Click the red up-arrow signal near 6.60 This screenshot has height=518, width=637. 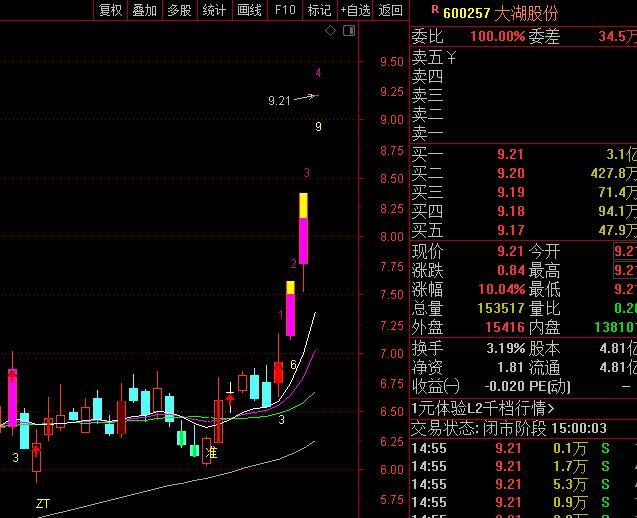coord(230,397)
